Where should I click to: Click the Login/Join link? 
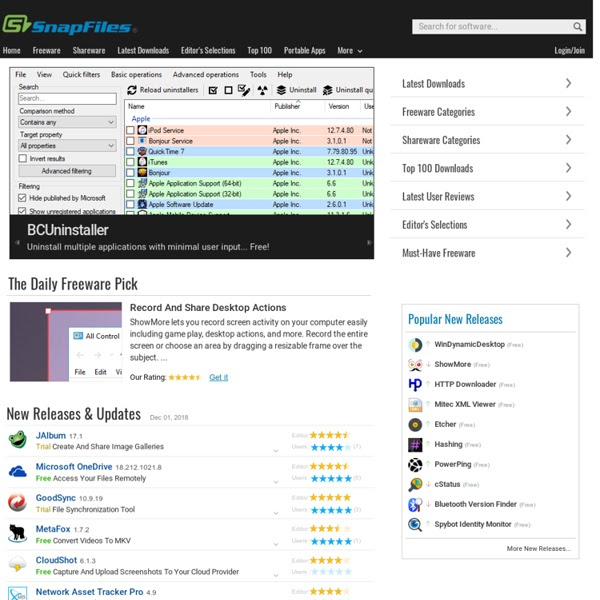(569, 51)
